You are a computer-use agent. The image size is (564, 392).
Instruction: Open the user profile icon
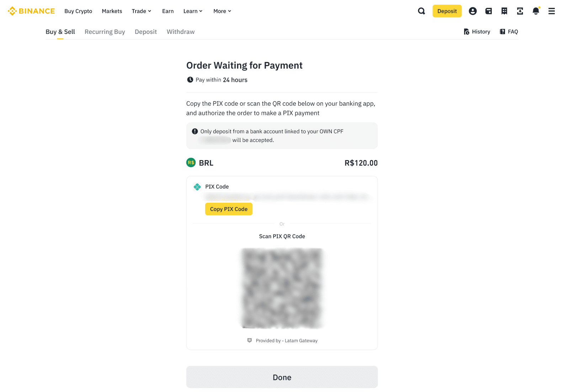[x=473, y=11]
